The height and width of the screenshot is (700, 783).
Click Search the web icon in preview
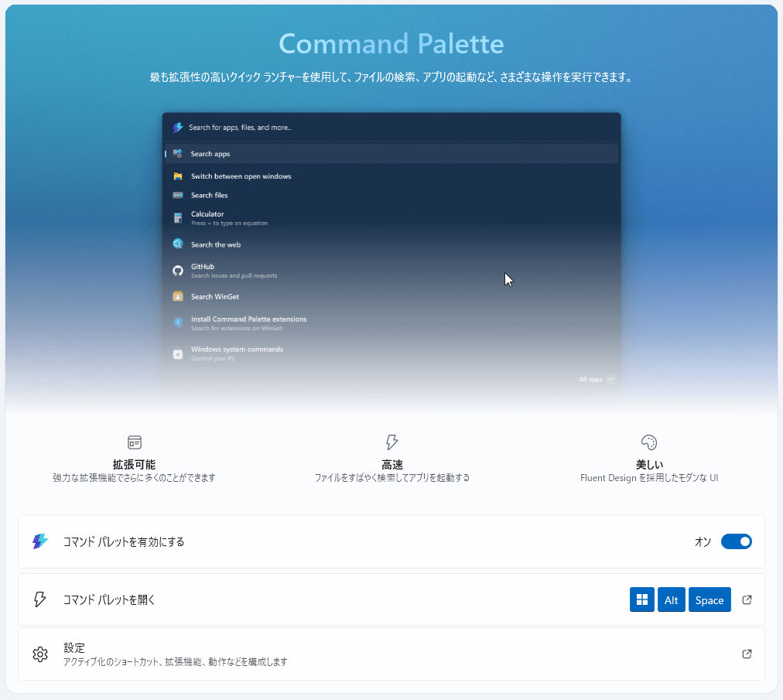coord(177,244)
